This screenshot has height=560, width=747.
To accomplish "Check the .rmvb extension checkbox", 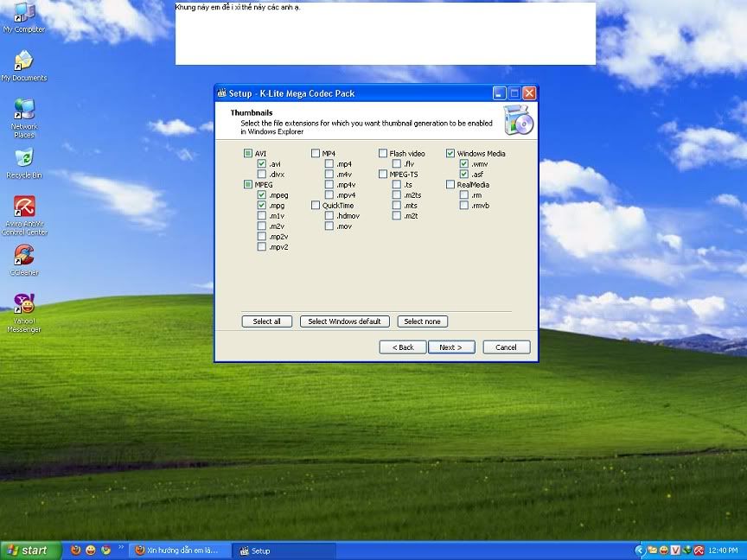I will 464,205.
